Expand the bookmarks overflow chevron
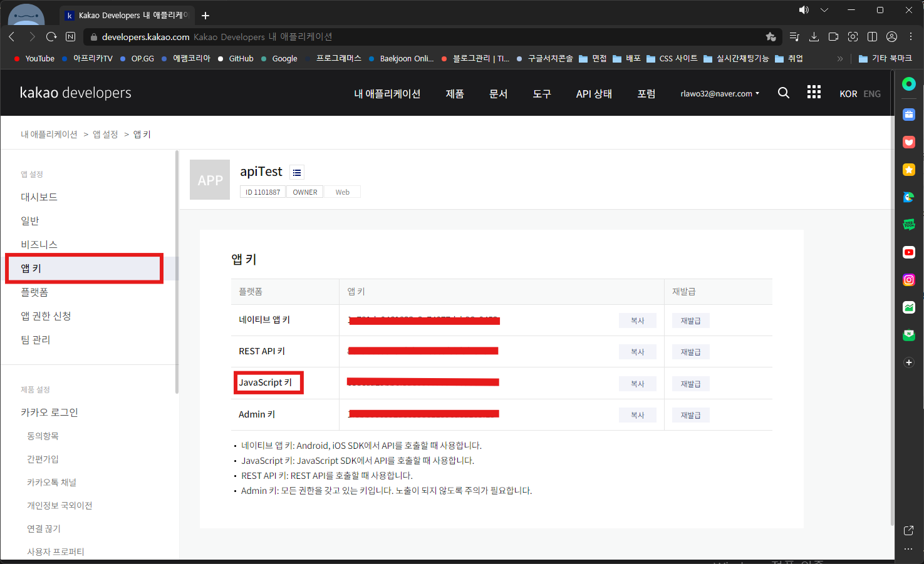 [840, 59]
